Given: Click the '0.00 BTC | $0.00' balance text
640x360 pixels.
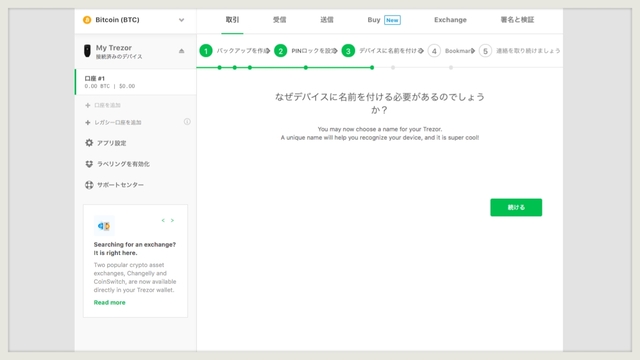Looking at the screenshot, I should coord(110,86).
